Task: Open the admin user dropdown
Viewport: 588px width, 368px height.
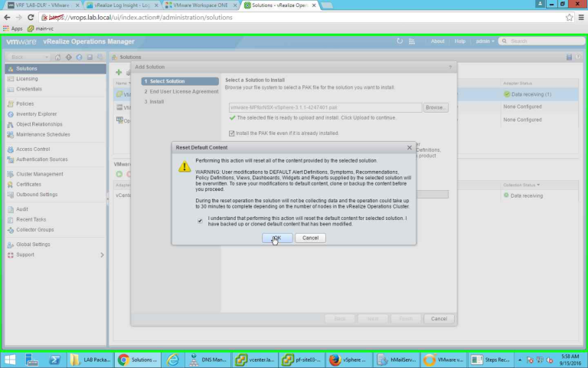Action: pyautogui.click(x=485, y=41)
